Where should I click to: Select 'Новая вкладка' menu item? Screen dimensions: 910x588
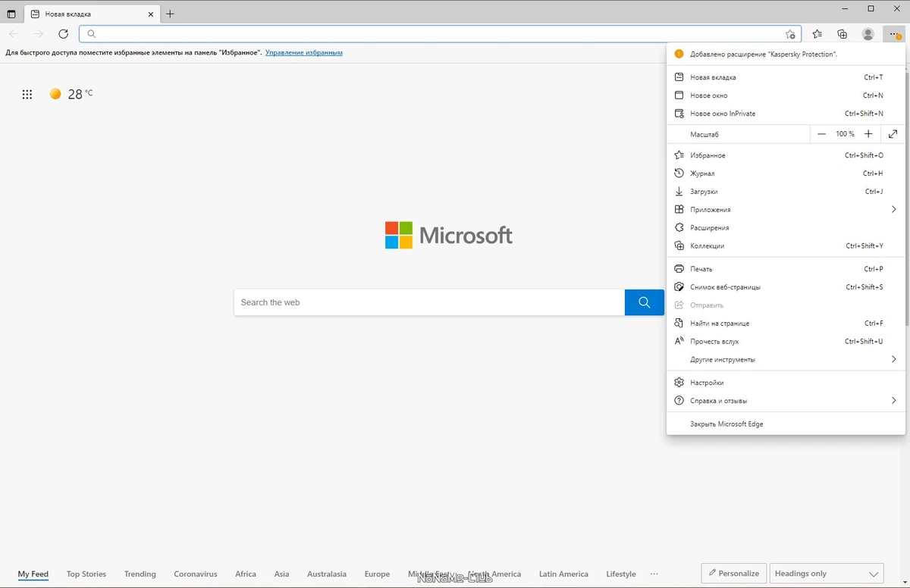click(786, 77)
